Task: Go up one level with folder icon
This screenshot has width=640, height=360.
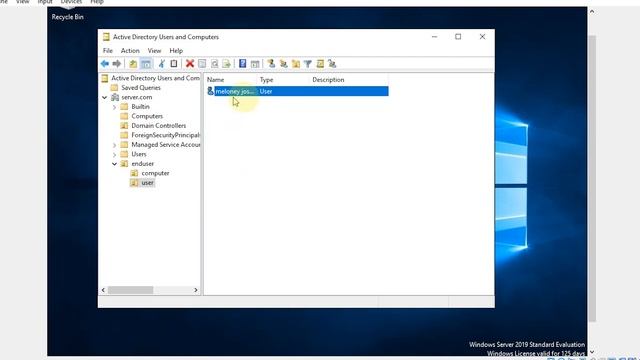Action: 133,64
